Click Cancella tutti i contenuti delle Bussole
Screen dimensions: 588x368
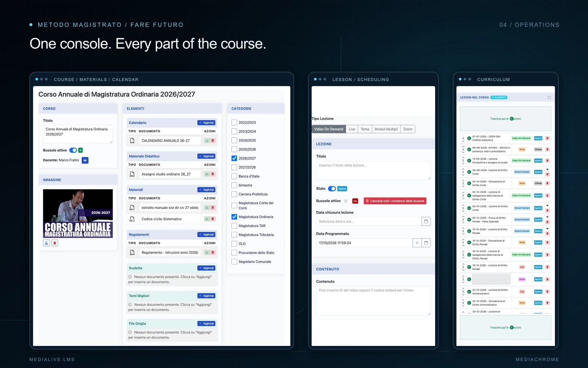395,201
